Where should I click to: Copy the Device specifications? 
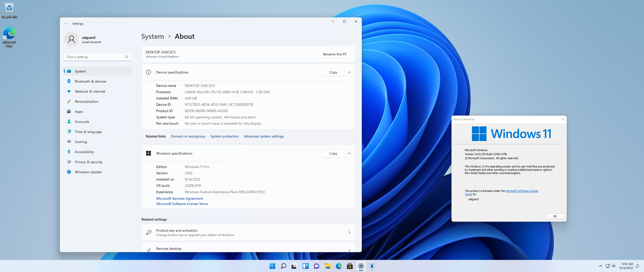coord(333,72)
